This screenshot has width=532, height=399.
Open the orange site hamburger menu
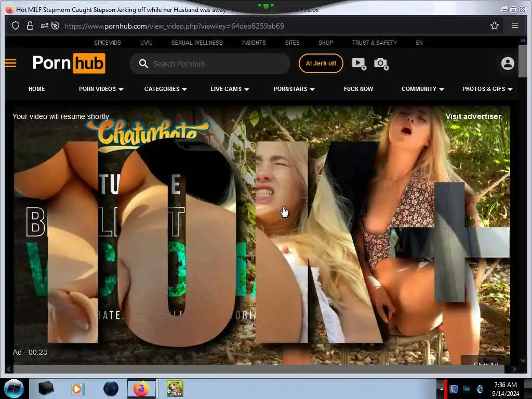10,63
